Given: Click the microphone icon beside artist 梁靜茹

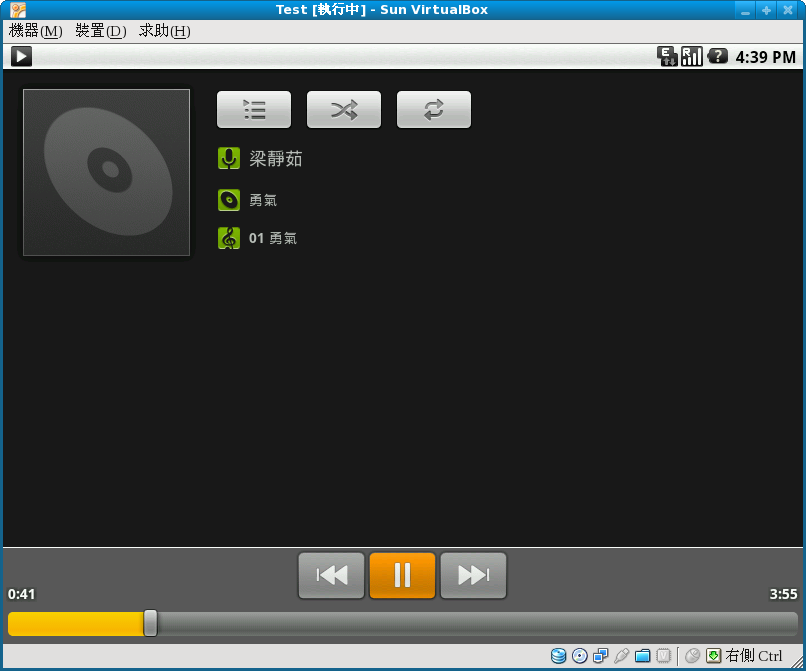Looking at the screenshot, I should click(229, 158).
